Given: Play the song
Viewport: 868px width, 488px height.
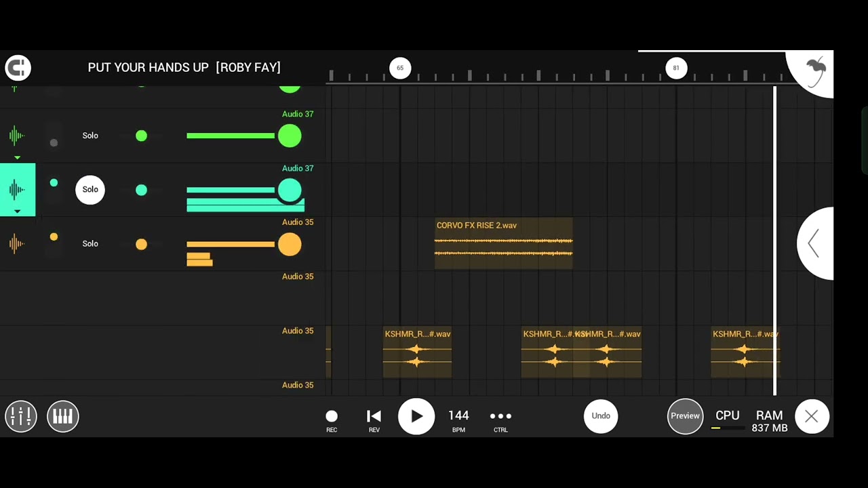Looking at the screenshot, I should tap(416, 416).
